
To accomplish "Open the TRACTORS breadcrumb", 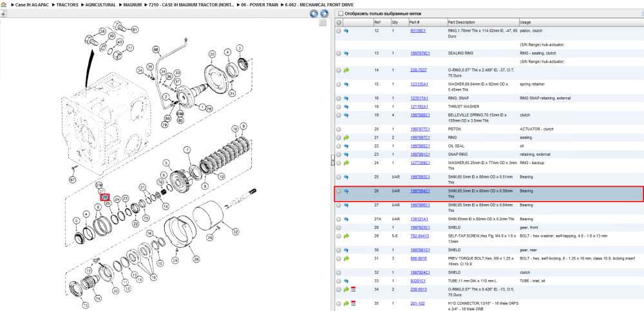I will click(x=67, y=5).
